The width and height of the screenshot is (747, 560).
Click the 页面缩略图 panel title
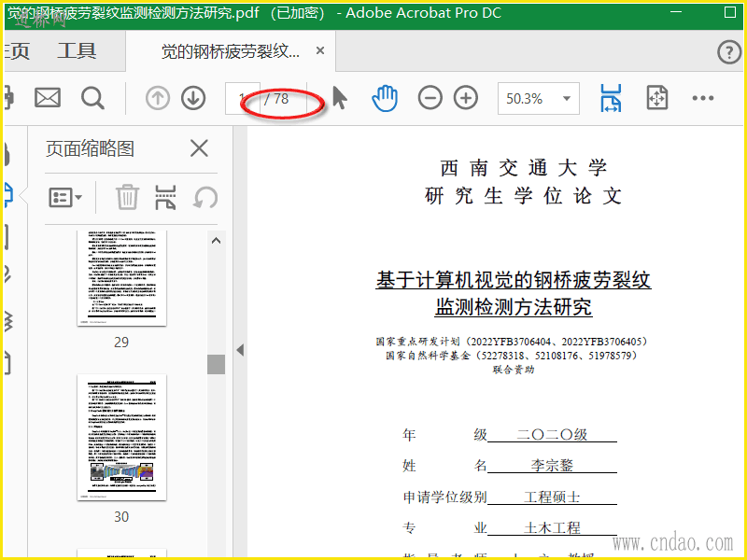tap(90, 148)
